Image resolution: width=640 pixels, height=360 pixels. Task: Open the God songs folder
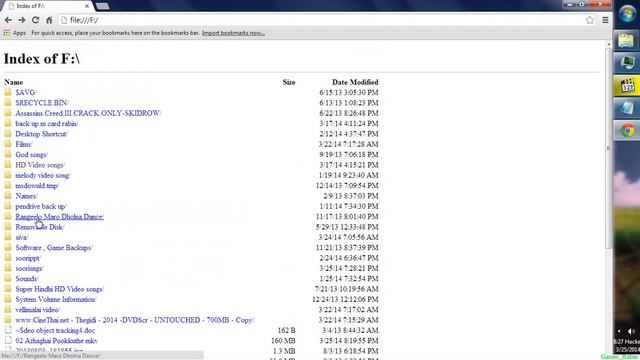tap(31, 155)
